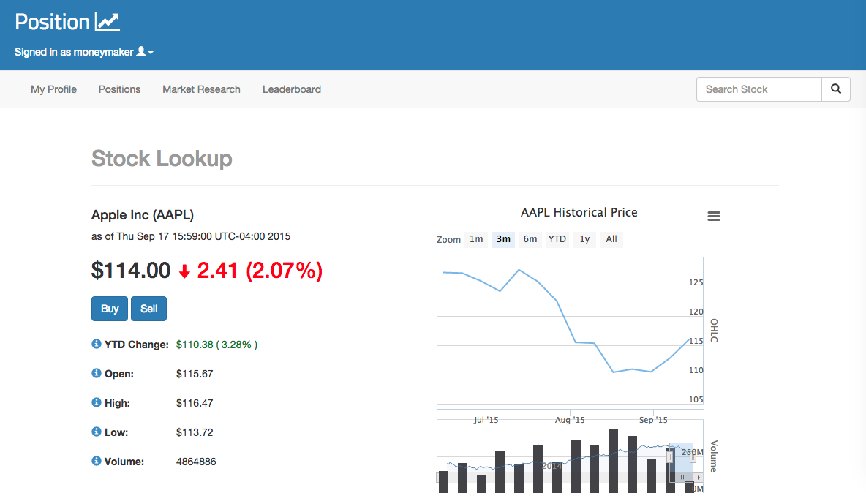866x504 pixels.
Task: Focus the Search Stock input field
Action: 759,89
